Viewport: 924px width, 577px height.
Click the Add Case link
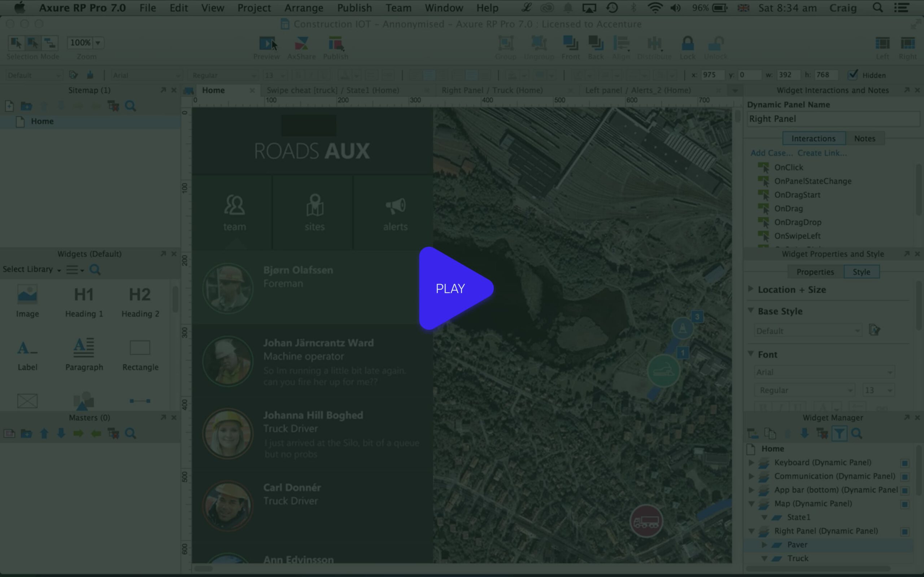[x=771, y=153]
